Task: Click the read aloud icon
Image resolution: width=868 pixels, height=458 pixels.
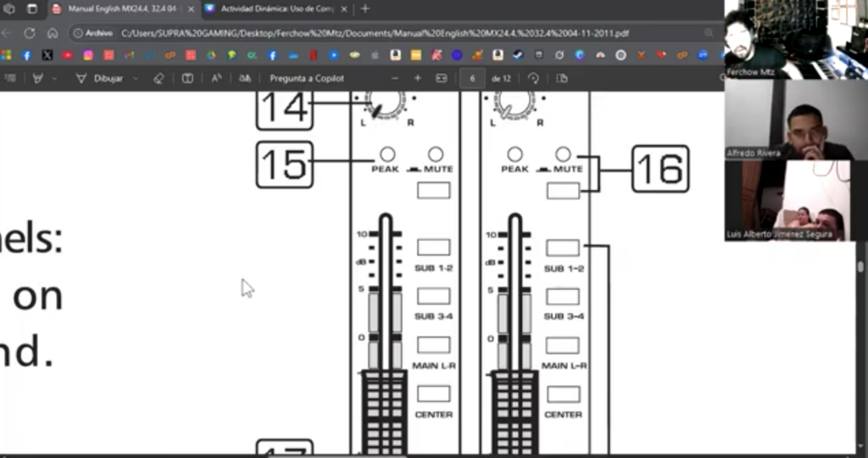Action: pyautogui.click(x=216, y=79)
